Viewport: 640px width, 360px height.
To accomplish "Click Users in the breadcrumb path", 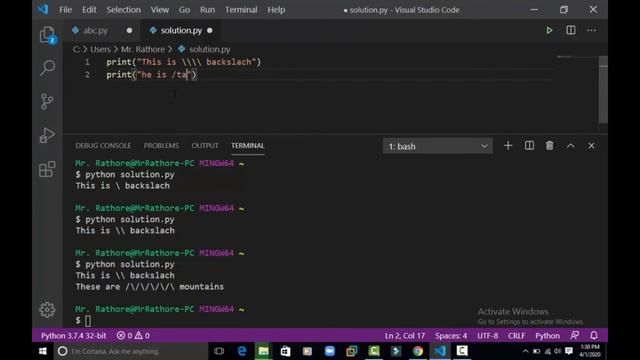I will click(x=100, y=49).
